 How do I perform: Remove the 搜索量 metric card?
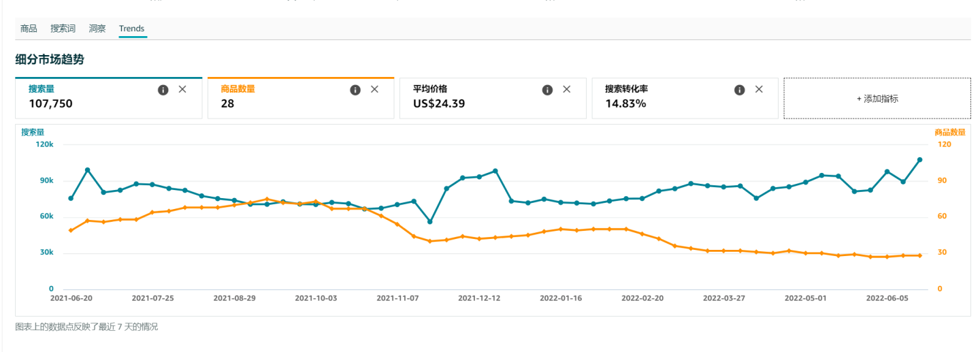(182, 89)
